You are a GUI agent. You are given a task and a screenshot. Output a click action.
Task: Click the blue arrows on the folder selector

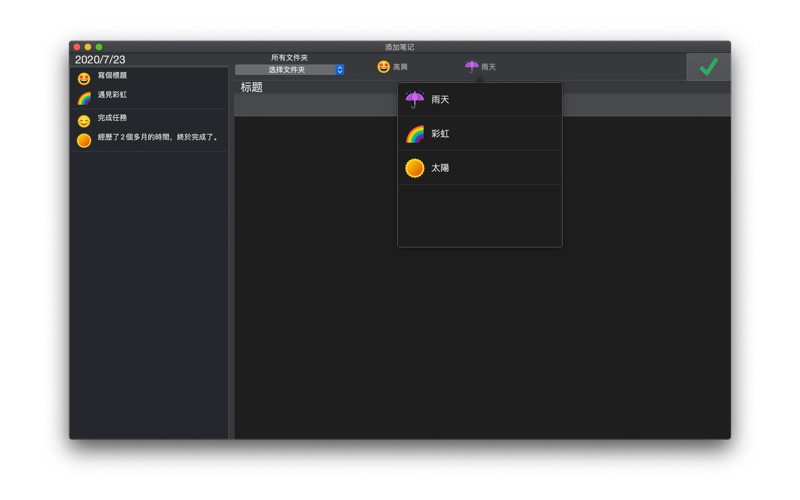click(x=340, y=70)
